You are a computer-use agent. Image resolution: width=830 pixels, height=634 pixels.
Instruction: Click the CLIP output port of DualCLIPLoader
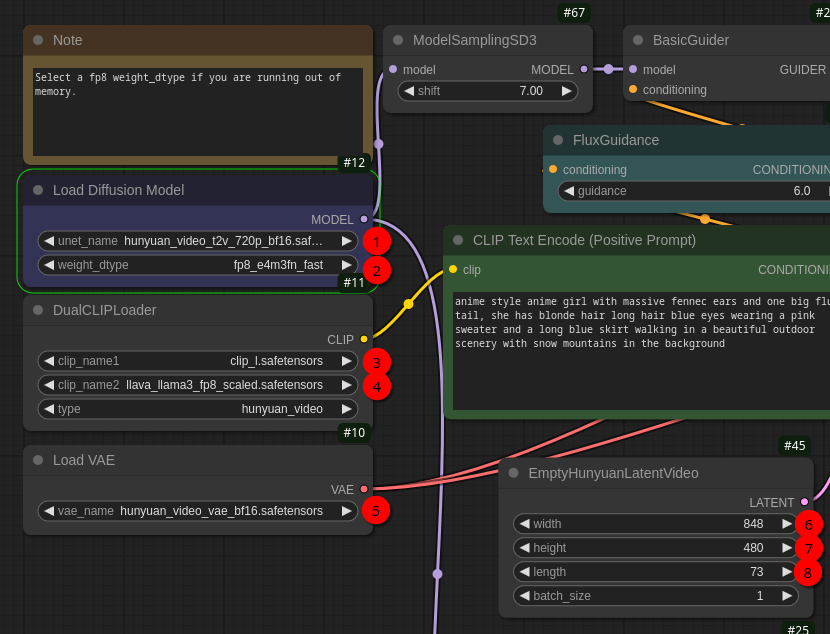364,339
